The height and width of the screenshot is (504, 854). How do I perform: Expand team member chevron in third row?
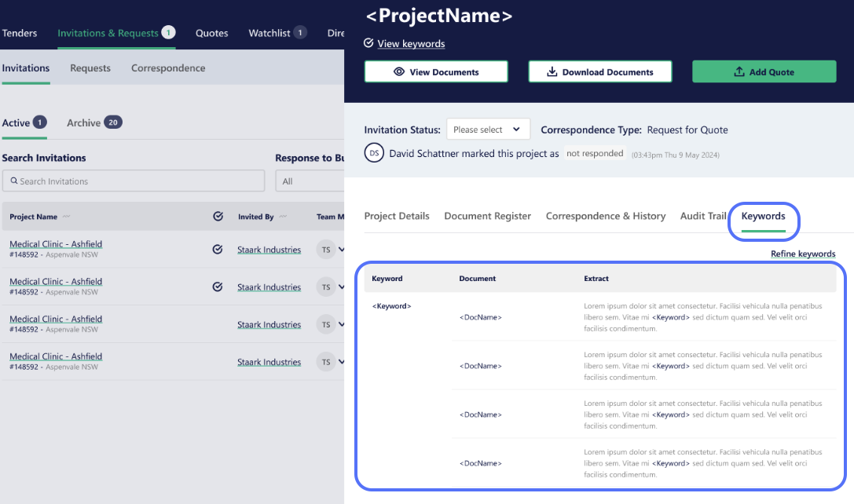[342, 324]
